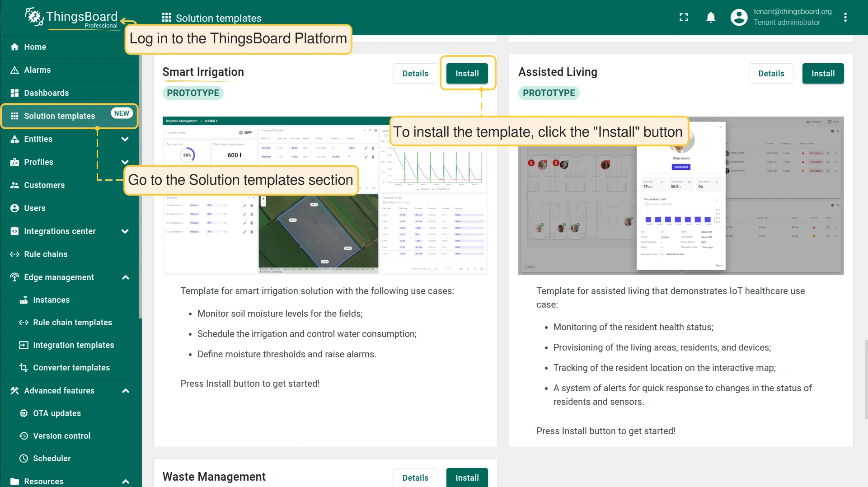Install the Waste Management template
The height and width of the screenshot is (487, 868).
[x=467, y=478]
